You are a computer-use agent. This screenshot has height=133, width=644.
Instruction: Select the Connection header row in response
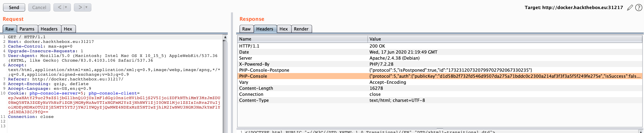440,94
